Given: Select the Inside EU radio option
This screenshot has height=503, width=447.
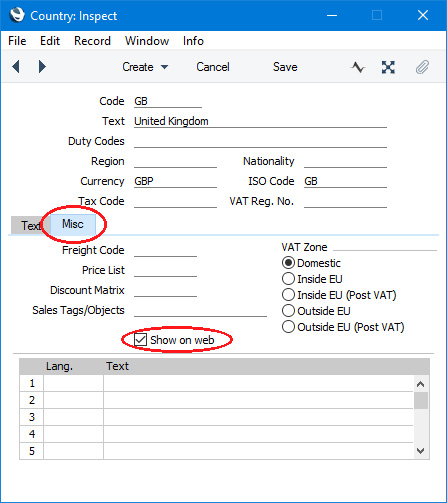Looking at the screenshot, I should pos(288,279).
